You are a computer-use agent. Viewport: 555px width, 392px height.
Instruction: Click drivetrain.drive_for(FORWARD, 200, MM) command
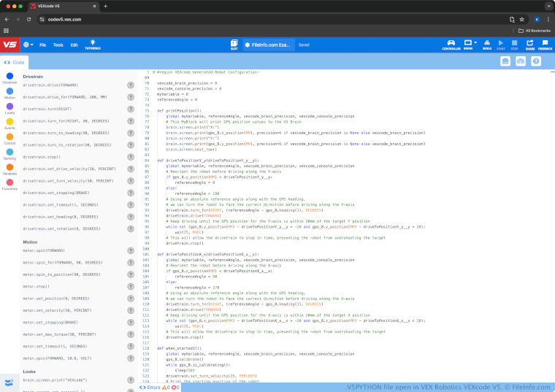[65, 97]
